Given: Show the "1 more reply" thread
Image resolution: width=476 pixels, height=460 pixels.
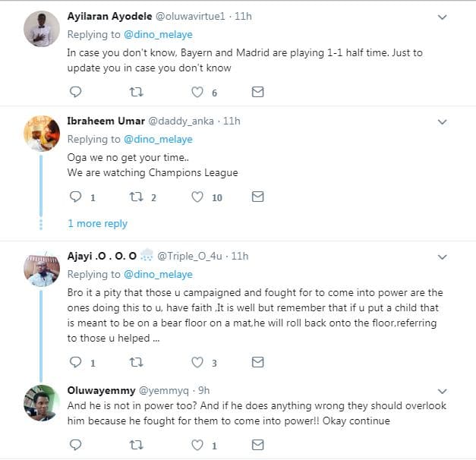Looking at the screenshot, I should pyautogui.click(x=97, y=223).
